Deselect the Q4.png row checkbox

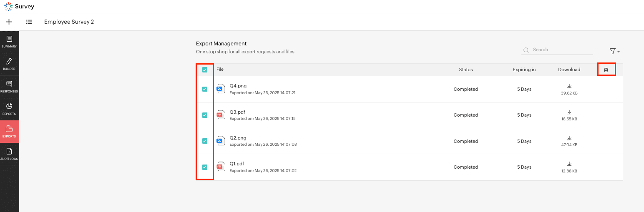[204, 89]
